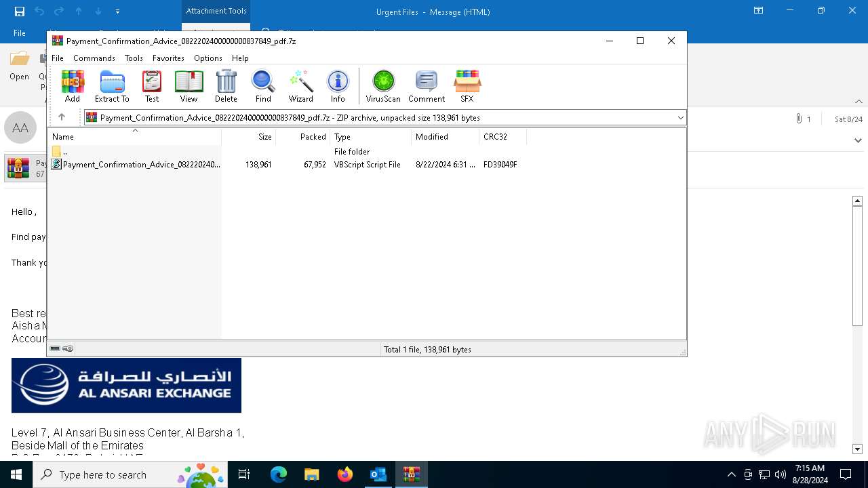Click the Al Ansari Exchange logo image
Viewport: 868px width, 488px height.
(126, 385)
